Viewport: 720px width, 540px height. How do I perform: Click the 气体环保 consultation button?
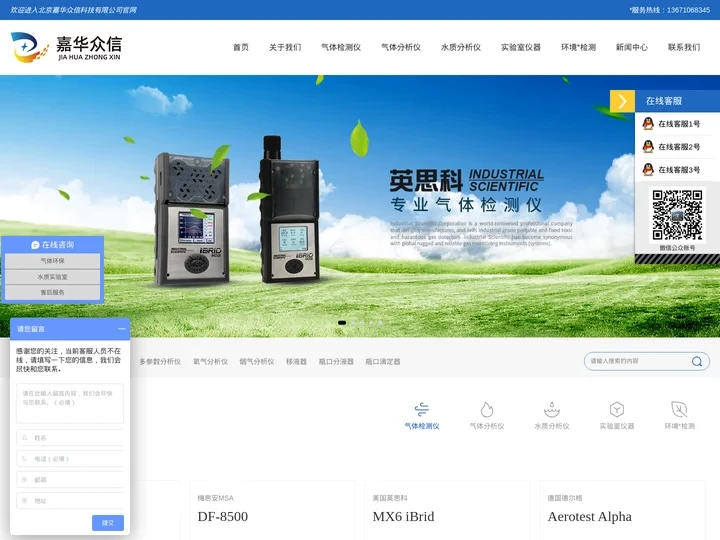(52, 261)
